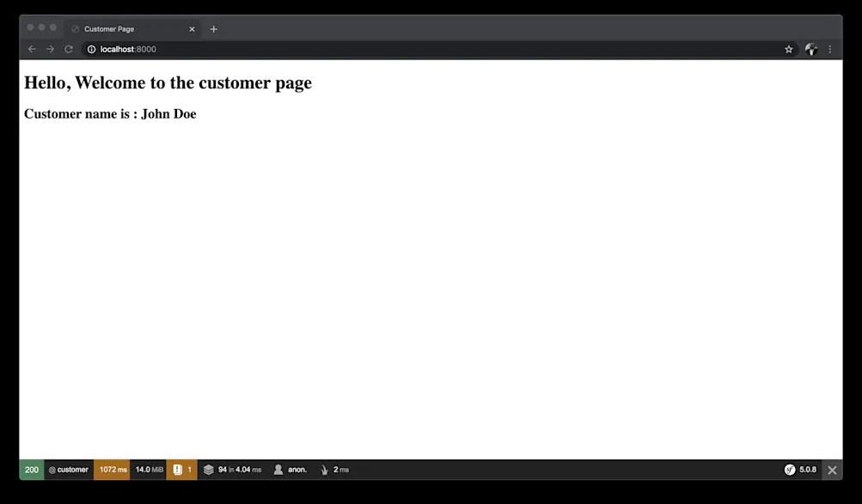Viewport: 862px width, 504px height.
Task: Open the Symfony profiler via the Symfony logo
Action: click(x=790, y=470)
